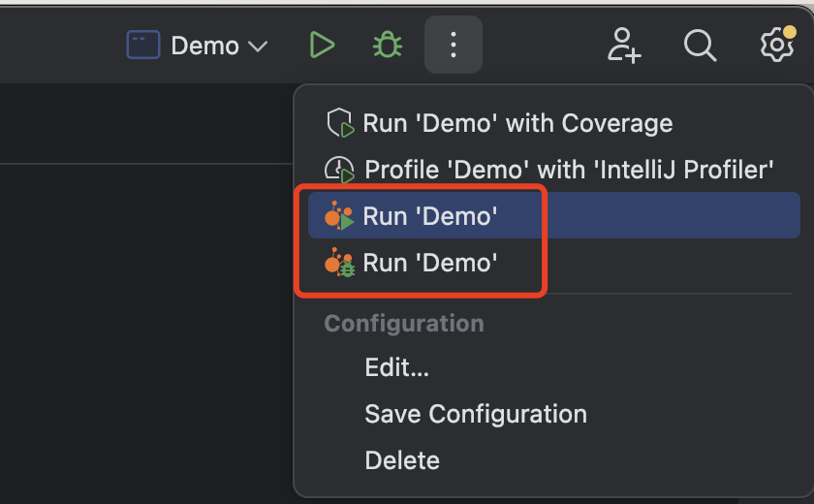Screen dimensions: 814x504
Task: Choose highlighted Run 'Demo' with play icon
Action: point(554,215)
